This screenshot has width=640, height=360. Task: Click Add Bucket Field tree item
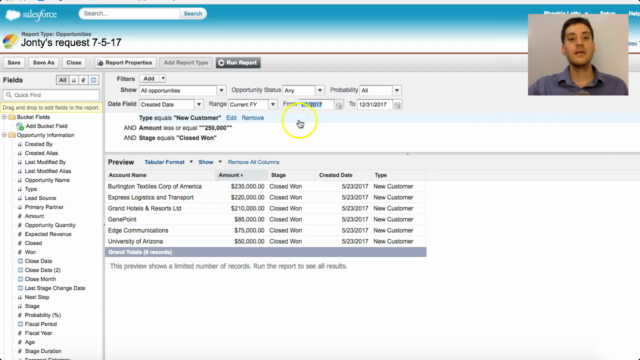[46, 126]
